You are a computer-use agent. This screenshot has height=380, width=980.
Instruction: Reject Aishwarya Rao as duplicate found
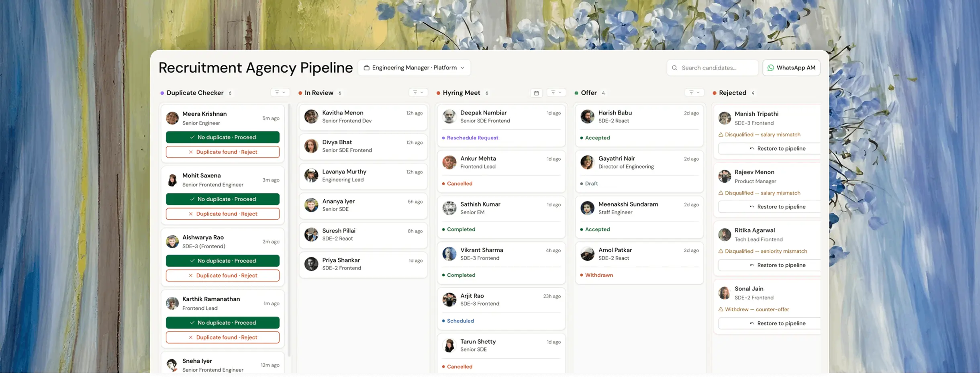point(223,276)
